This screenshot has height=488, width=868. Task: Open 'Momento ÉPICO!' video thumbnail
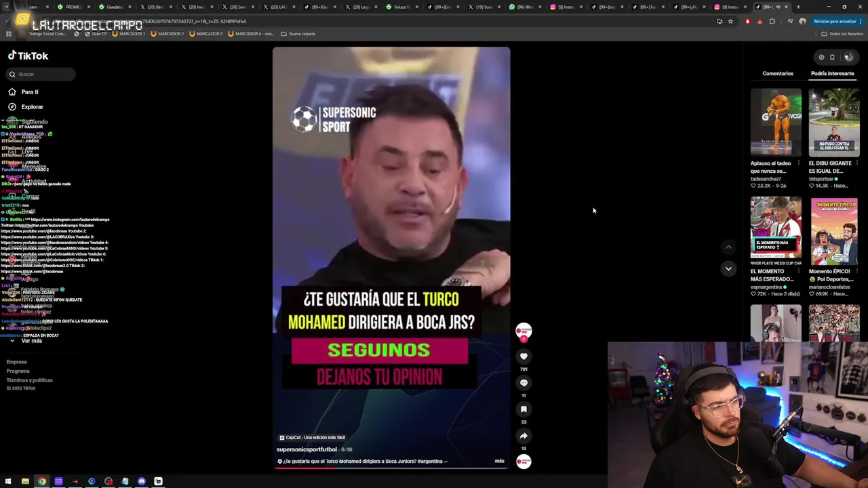(834, 230)
